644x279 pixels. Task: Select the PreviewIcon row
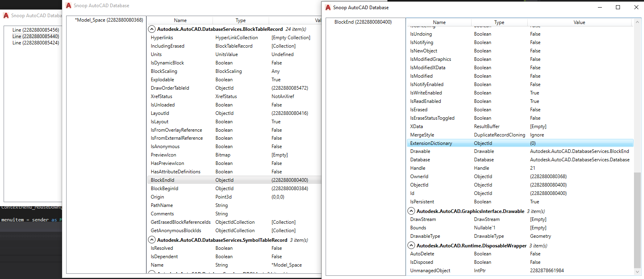pyautogui.click(x=235, y=155)
